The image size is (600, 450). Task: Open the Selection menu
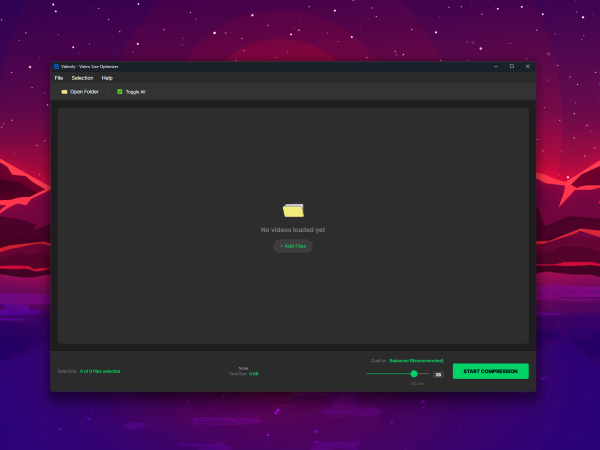82,78
